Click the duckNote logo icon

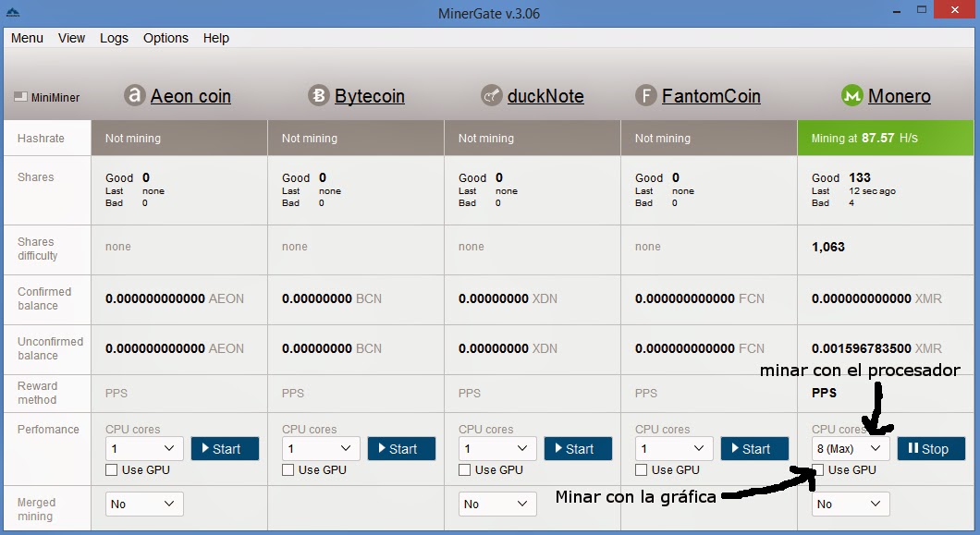point(491,95)
